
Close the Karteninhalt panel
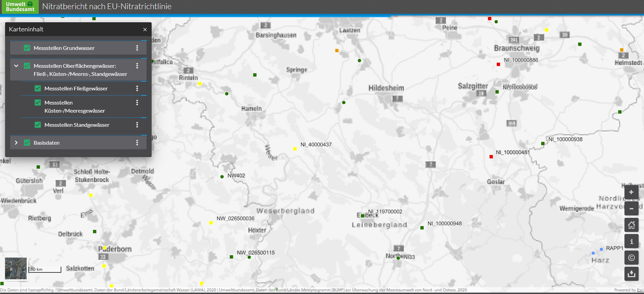(145, 29)
